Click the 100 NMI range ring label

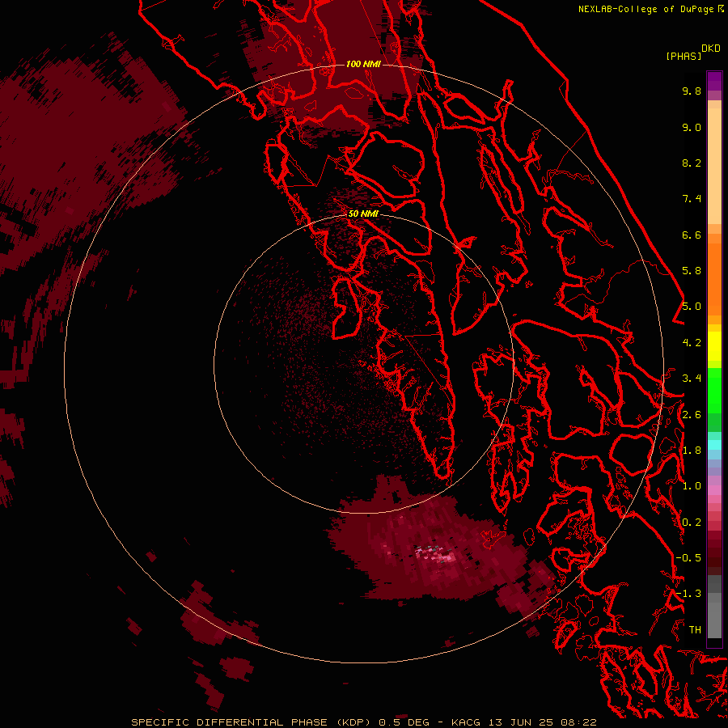coord(363,64)
